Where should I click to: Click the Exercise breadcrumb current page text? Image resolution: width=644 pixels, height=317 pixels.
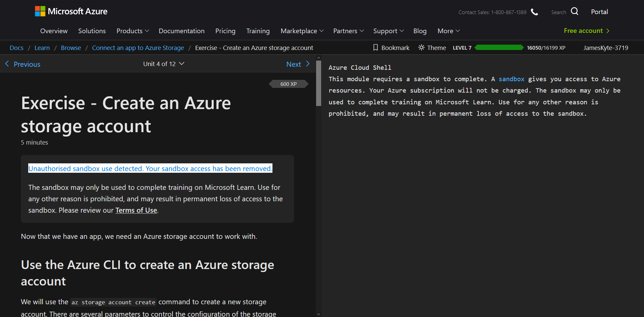tap(254, 48)
